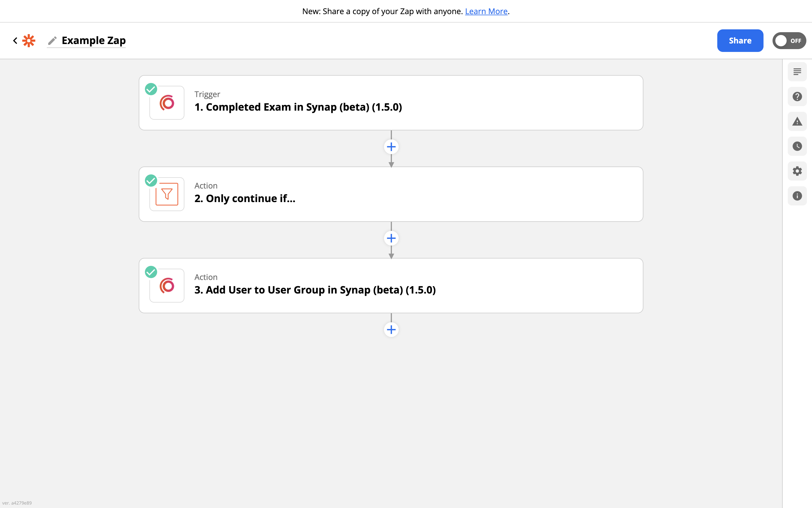This screenshot has width=812, height=508.
Task: Click the Trigger label on step 1
Action: coord(207,95)
